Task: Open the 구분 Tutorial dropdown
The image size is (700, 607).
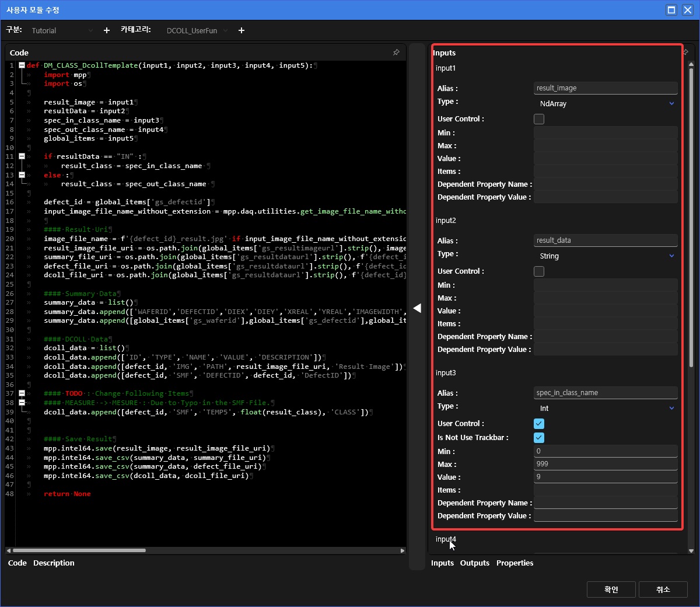Action: pyautogui.click(x=61, y=30)
